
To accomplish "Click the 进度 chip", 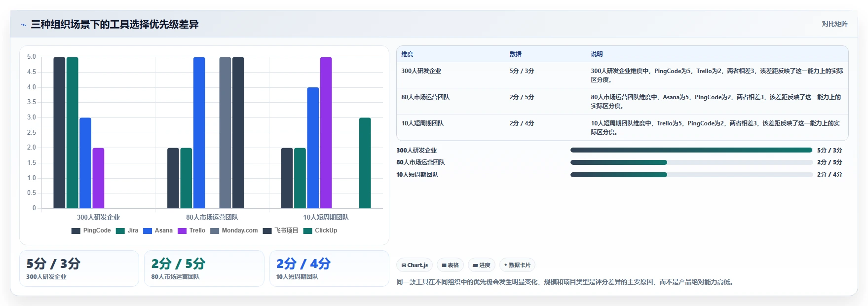I will click(482, 265).
